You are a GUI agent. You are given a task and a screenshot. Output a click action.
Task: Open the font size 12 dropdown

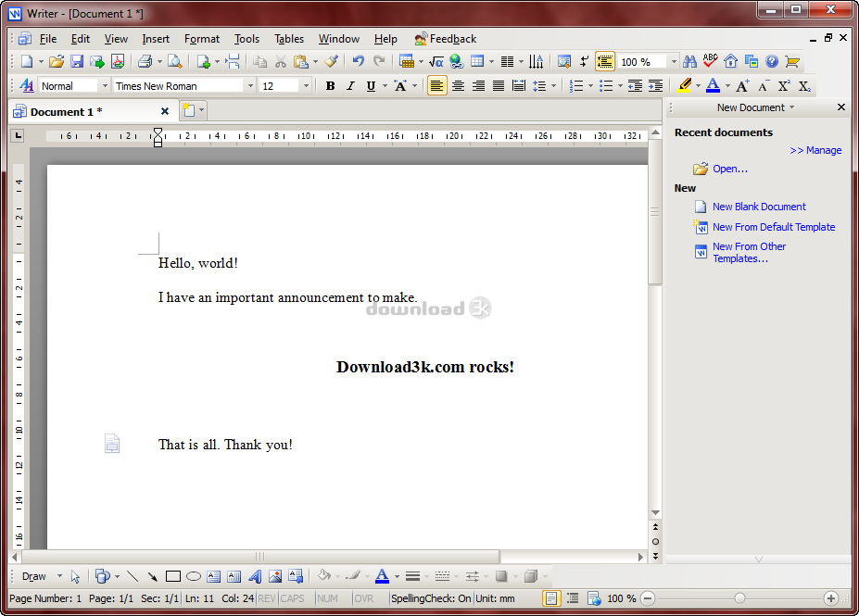click(x=306, y=86)
